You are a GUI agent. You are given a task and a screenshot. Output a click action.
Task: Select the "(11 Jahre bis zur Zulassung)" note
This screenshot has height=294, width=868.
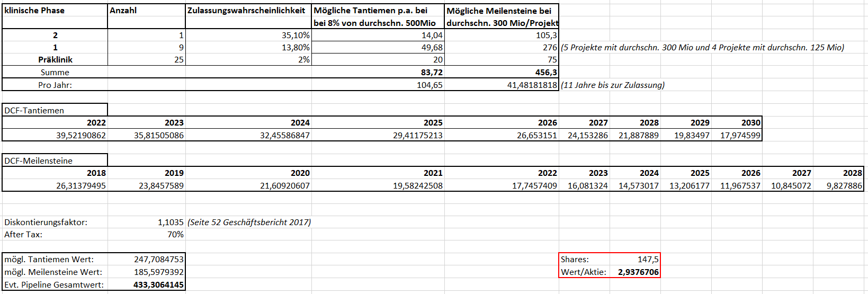(613, 85)
